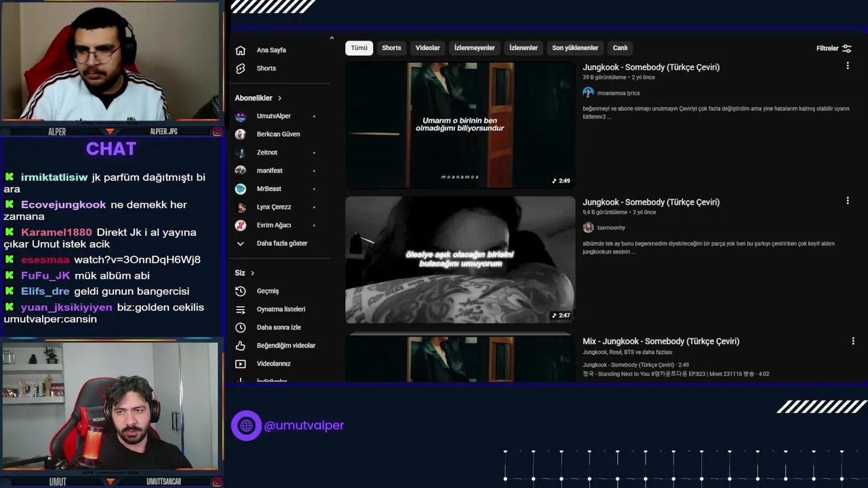The width and height of the screenshot is (868, 488).
Task: Click the Ana Sayfa label
Action: pyautogui.click(x=271, y=50)
